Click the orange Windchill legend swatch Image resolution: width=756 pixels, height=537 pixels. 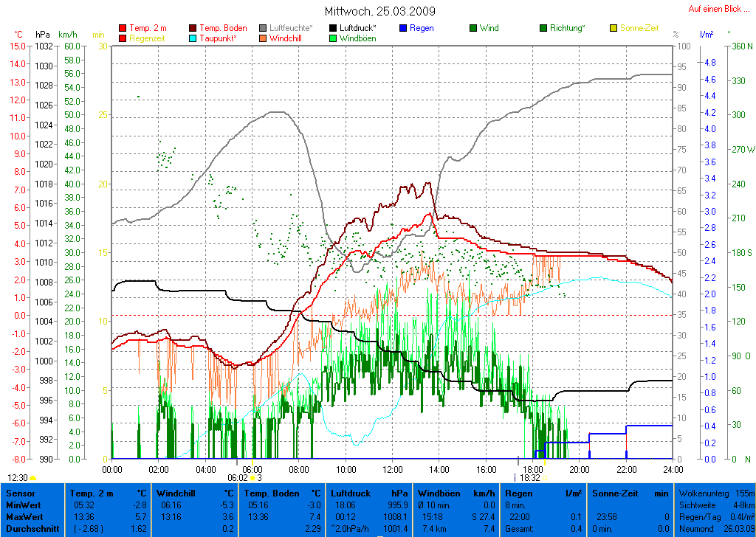pyautogui.click(x=263, y=38)
